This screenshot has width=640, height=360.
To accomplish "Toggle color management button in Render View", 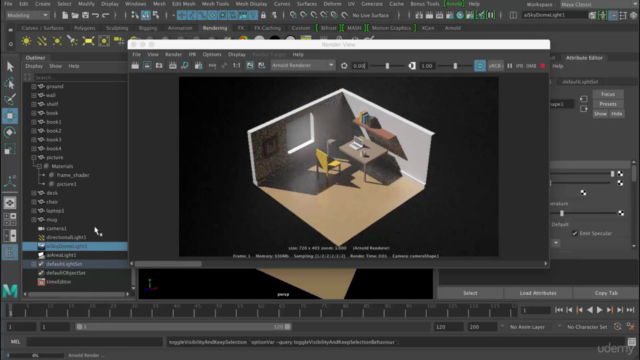I will [x=480, y=66].
